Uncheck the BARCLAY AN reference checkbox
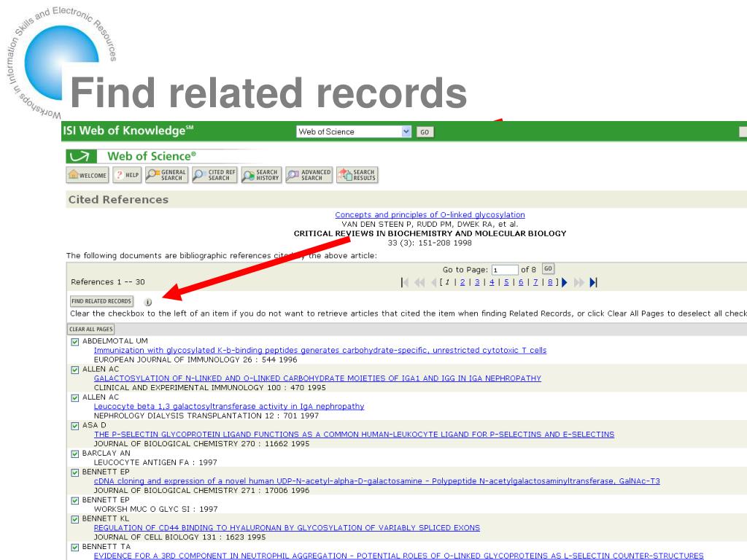 (x=75, y=454)
